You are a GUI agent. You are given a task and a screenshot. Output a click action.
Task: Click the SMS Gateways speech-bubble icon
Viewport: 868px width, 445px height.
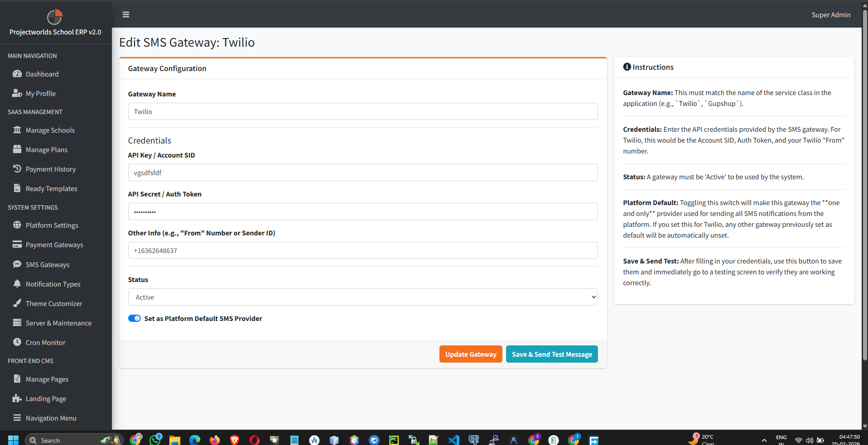tap(17, 264)
